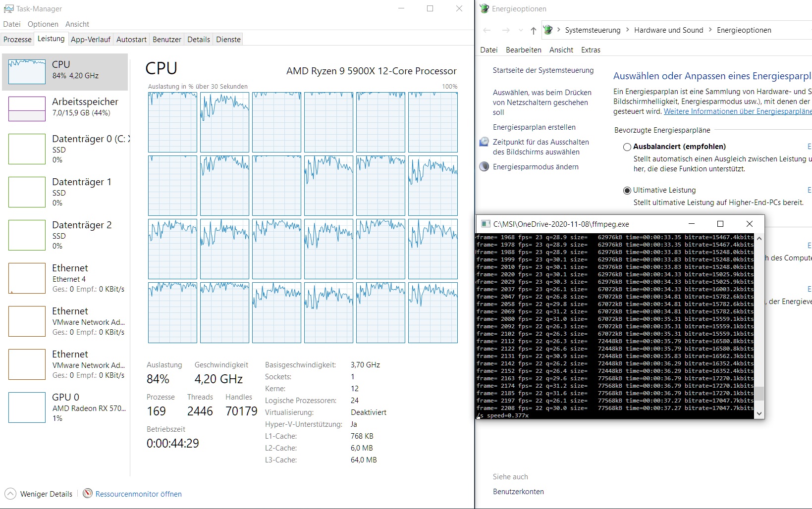Viewport: 812px width, 509px height.
Task: Open the Extras menu in Energieoptionen
Action: [x=591, y=50]
